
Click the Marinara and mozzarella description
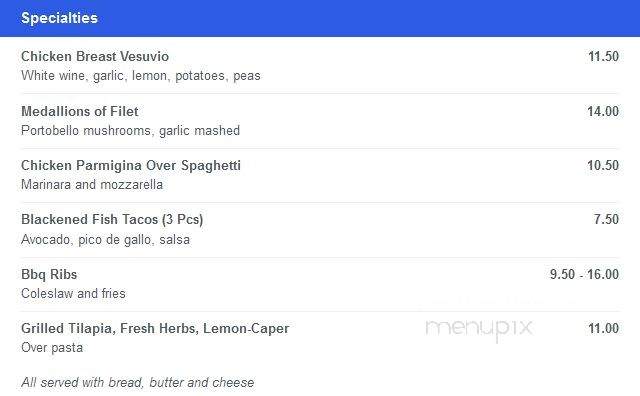92,185
